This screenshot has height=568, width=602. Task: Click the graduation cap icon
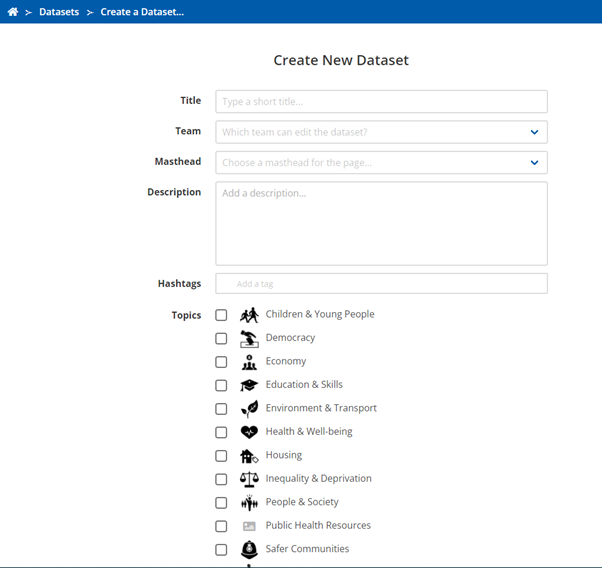(x=249, y=385)
